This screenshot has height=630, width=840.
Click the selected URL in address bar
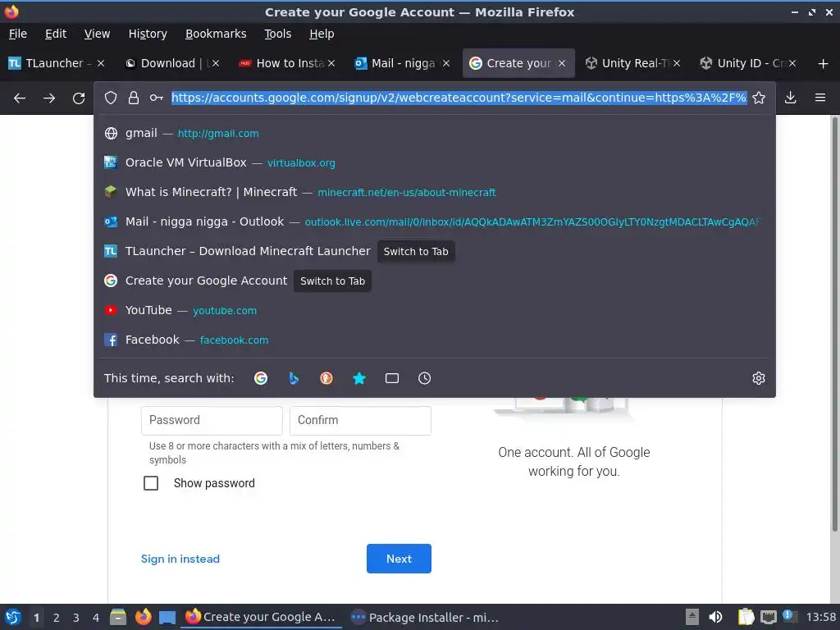click(459, 98)
